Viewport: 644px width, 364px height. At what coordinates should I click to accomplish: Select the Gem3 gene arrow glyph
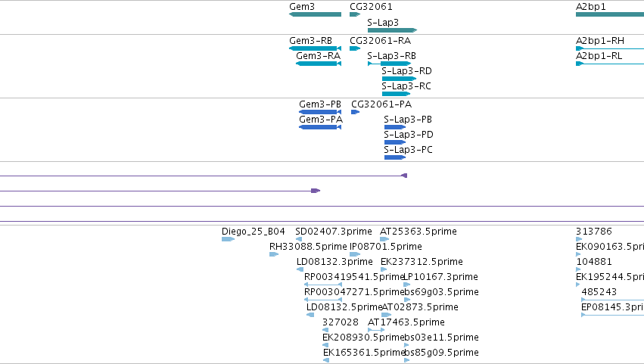(315, 14)
